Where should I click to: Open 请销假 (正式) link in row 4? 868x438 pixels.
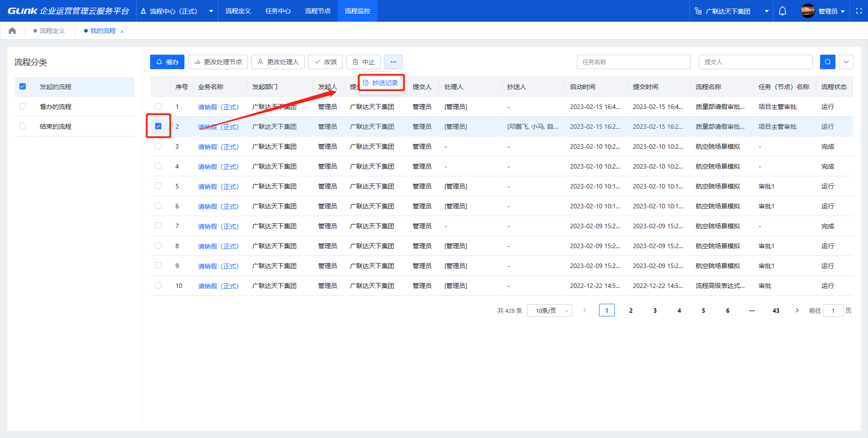point(218,167)
